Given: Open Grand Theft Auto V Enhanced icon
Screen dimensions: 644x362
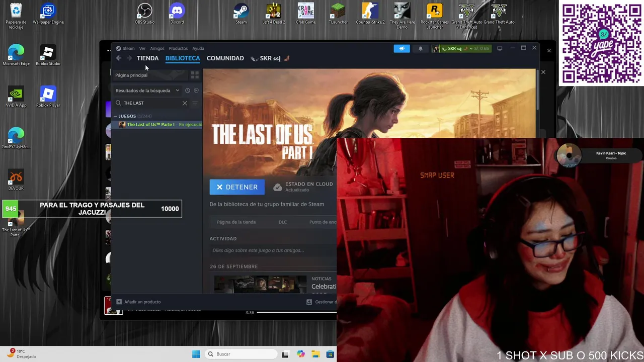Looking at the screenshot, I should (467, 17).
